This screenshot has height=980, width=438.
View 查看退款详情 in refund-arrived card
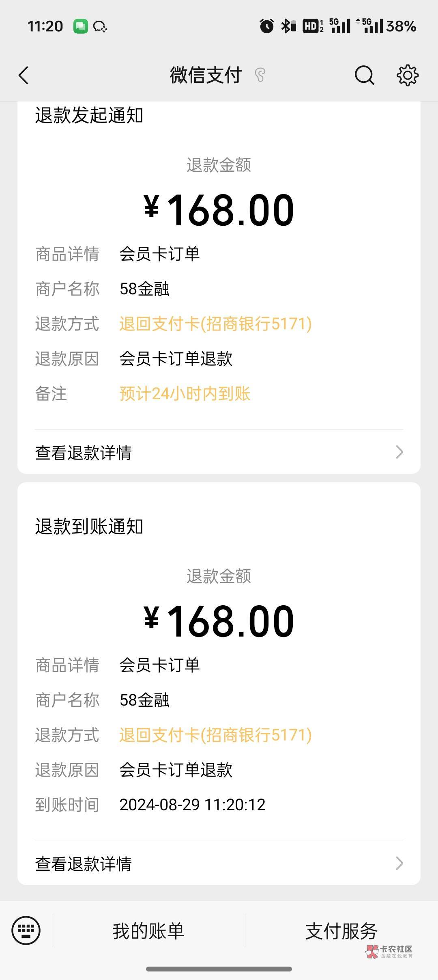click(84, 864)
